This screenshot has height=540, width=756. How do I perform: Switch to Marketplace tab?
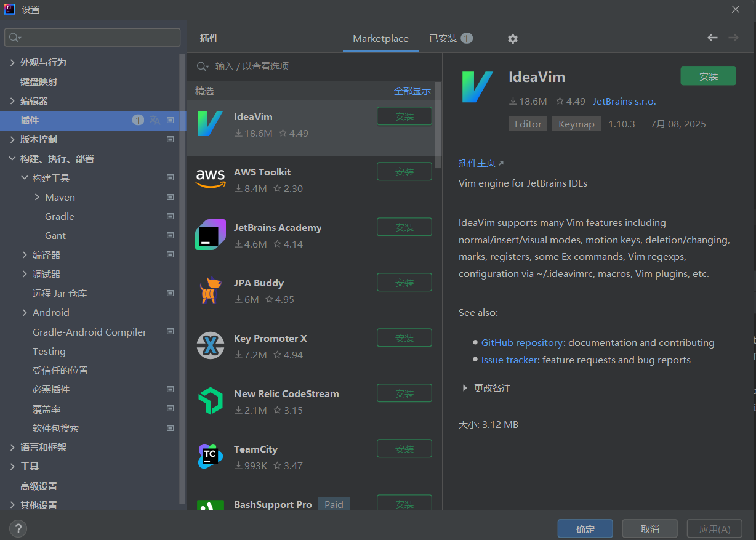pyautogui.click(x=380, y=38)
